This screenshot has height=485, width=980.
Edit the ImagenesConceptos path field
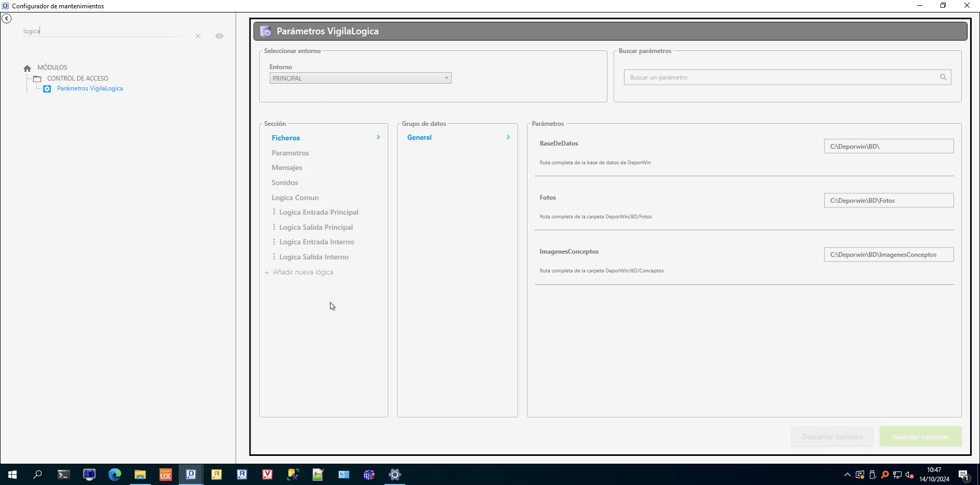(x=889, y=254)
